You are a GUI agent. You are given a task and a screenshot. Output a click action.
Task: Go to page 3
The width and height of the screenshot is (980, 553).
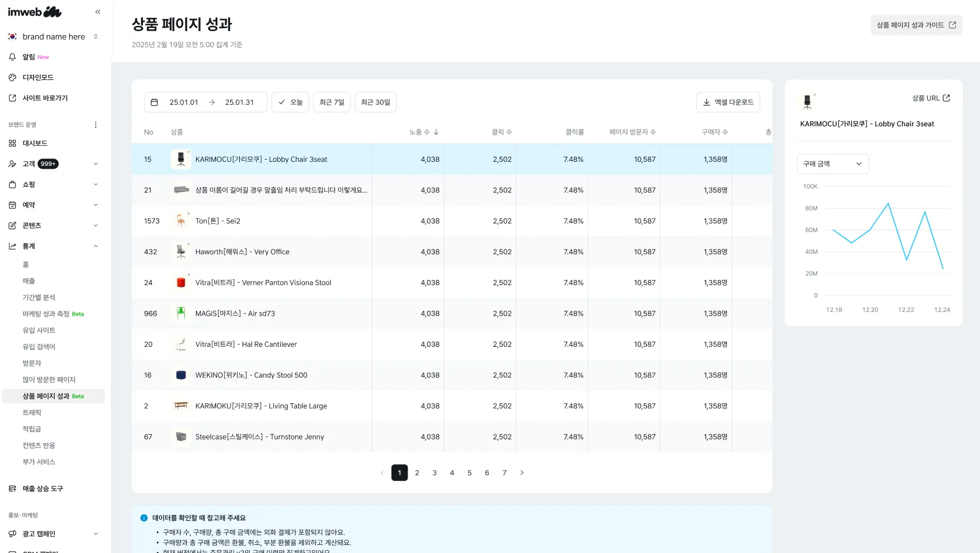[435, 473]
